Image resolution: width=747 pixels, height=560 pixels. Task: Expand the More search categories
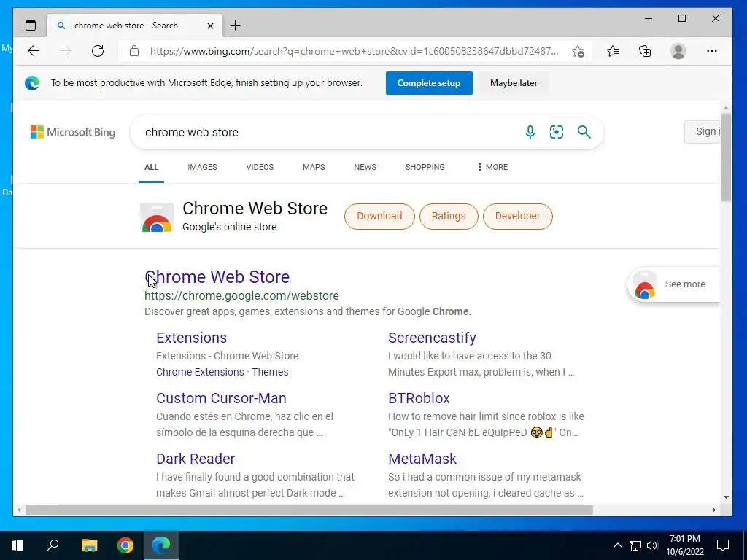pyautogui.click(x=492, y=167)
